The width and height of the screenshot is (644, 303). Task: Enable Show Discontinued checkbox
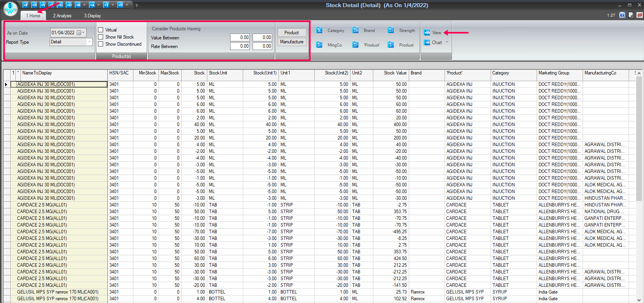(101, 44)
